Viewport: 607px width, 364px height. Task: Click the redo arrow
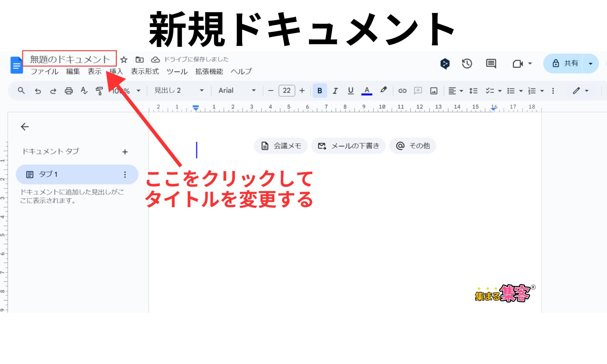coord(53,91)
